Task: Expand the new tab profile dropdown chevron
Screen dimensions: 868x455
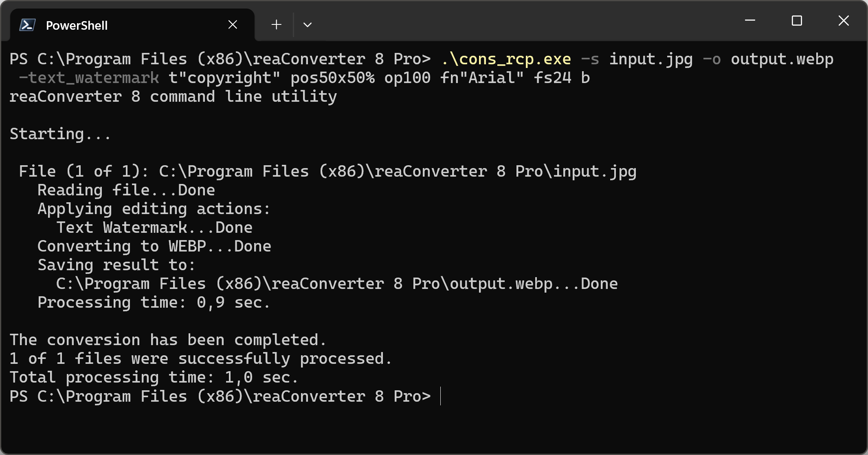Action: point(308,25)
